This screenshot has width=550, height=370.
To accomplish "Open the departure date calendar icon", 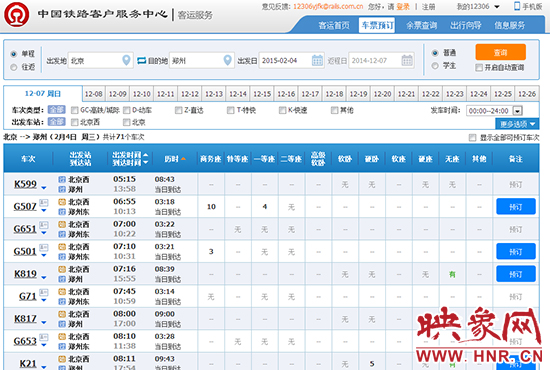I will click(x=317, y=60).
